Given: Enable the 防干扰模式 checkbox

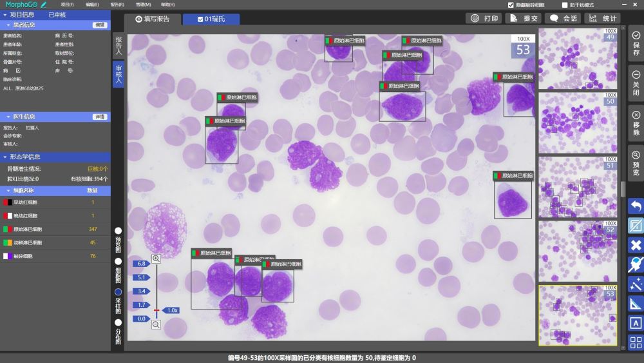Looking at the screenshot, I should click(565, 5).
